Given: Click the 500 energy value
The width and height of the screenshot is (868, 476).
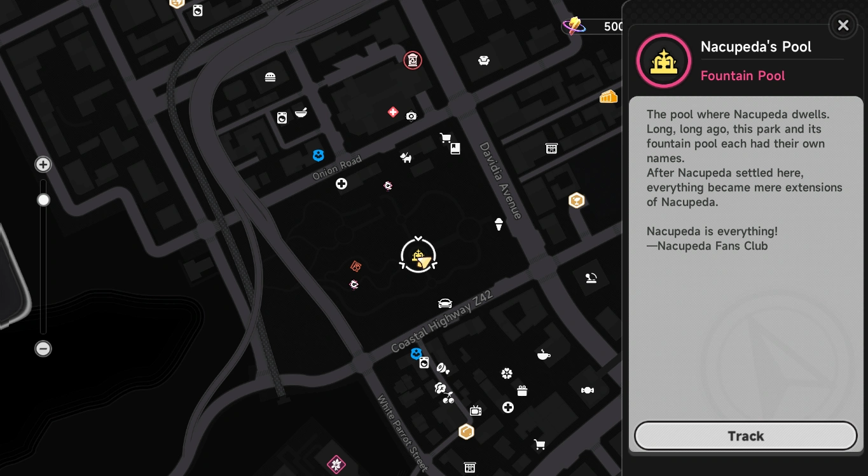Looking at the screenshot, I should [613, 26].
